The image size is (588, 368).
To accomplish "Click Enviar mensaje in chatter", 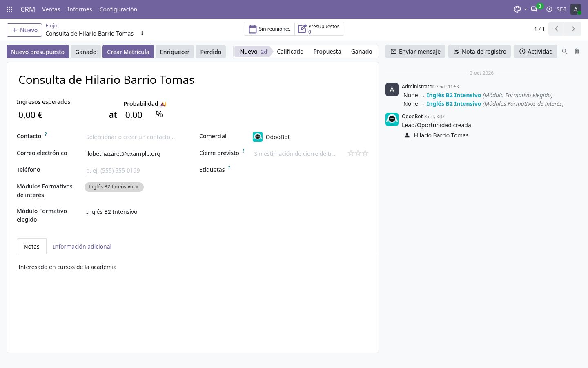I will pos(415,52).
